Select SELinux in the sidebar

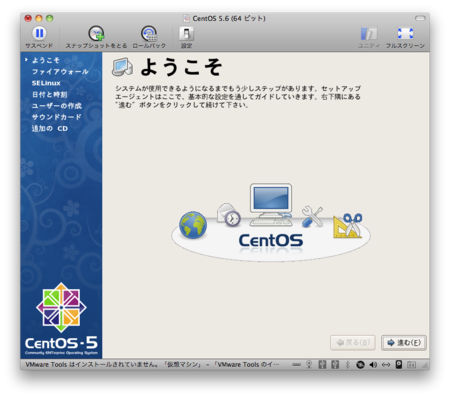46,83
